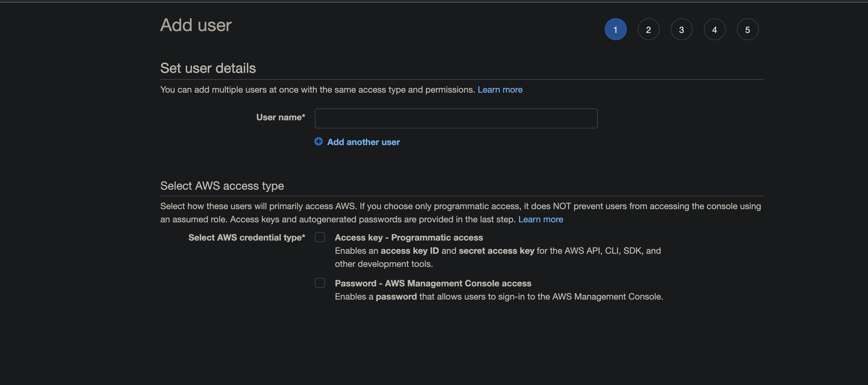Focus the User name text field
Image resolution: width=868 pixels, height=385 pixels.
click(x=456, y=118)
